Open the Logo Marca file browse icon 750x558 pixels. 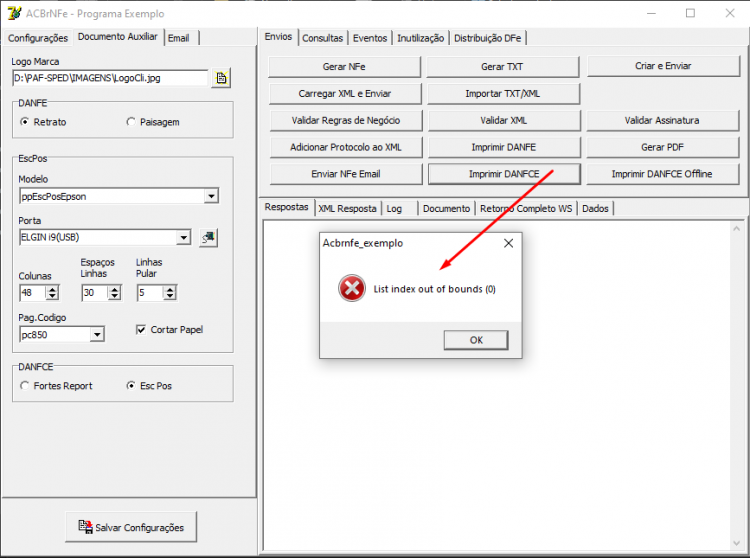point(221,78)
